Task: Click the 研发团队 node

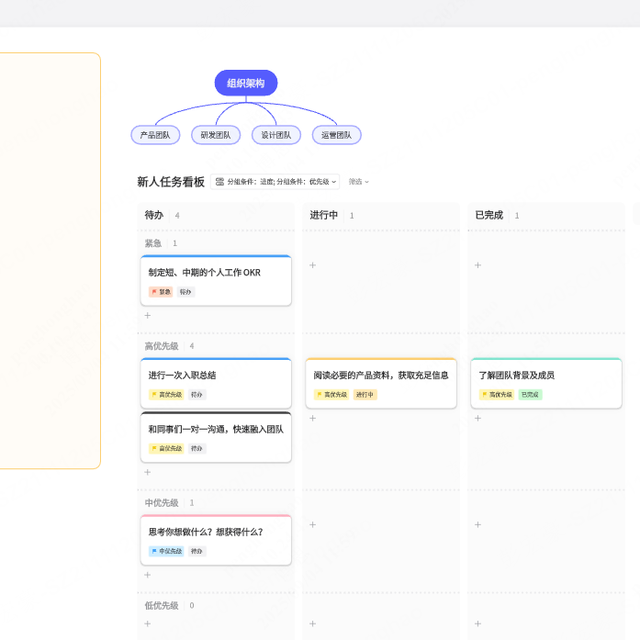Action: 215,135
